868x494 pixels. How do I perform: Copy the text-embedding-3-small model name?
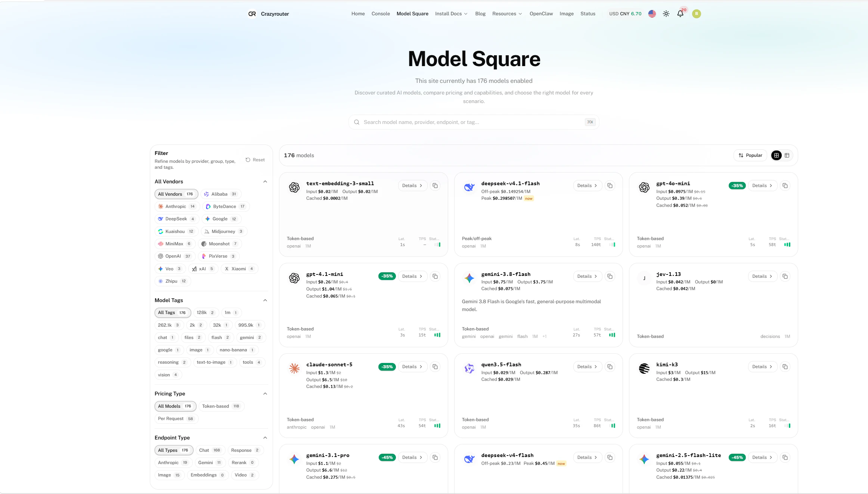[435, 186]
